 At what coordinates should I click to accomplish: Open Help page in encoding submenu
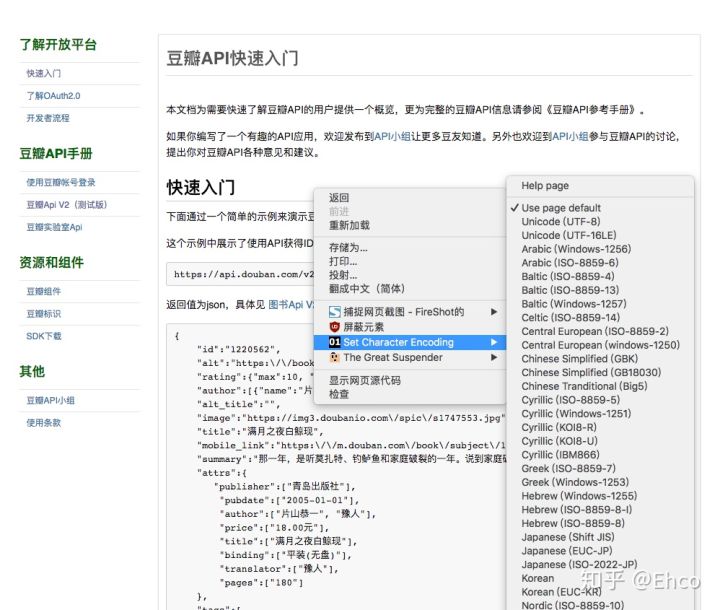click(x=545, y=186)
